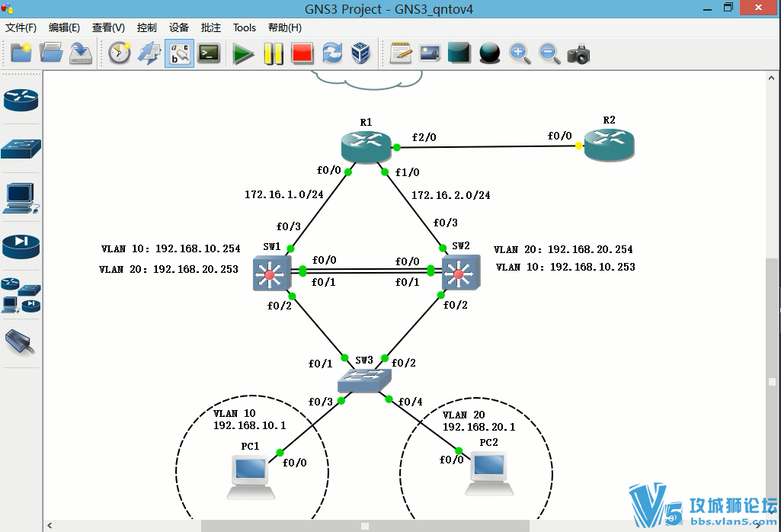Take a screenshot with camera icon

(x=579, y=53)
